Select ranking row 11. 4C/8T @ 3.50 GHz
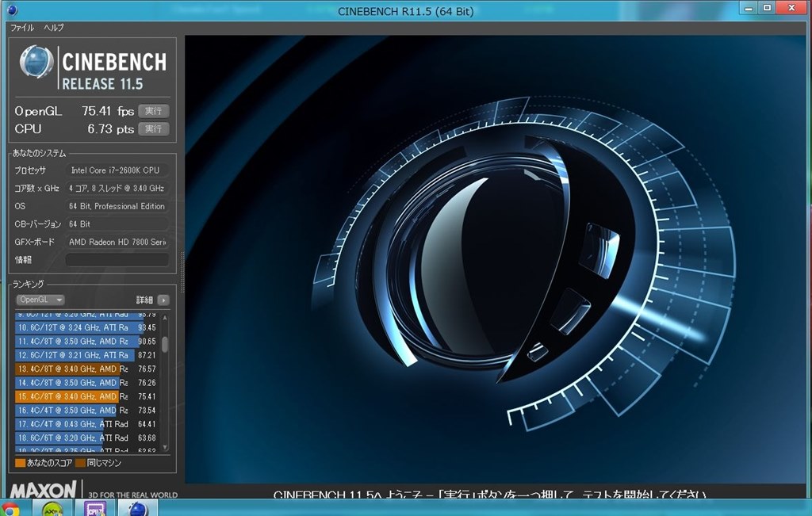 (x=86, y=342)
